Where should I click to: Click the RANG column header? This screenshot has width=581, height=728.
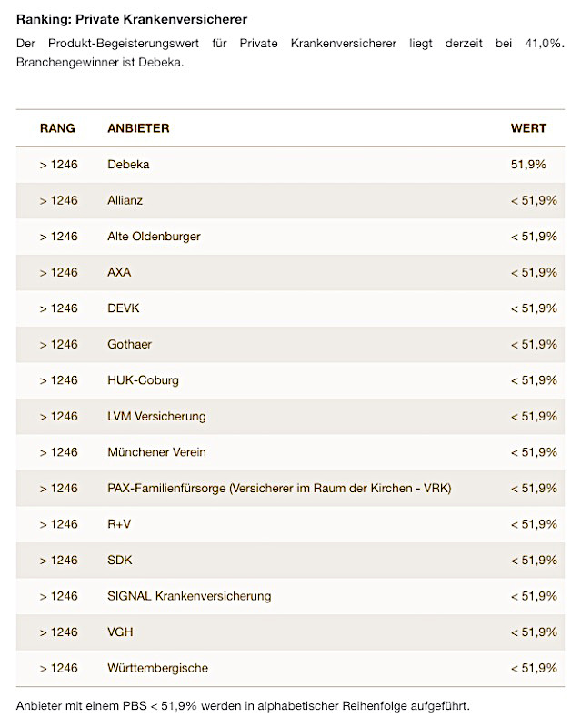pyautogui.click(x=57, y=128)
